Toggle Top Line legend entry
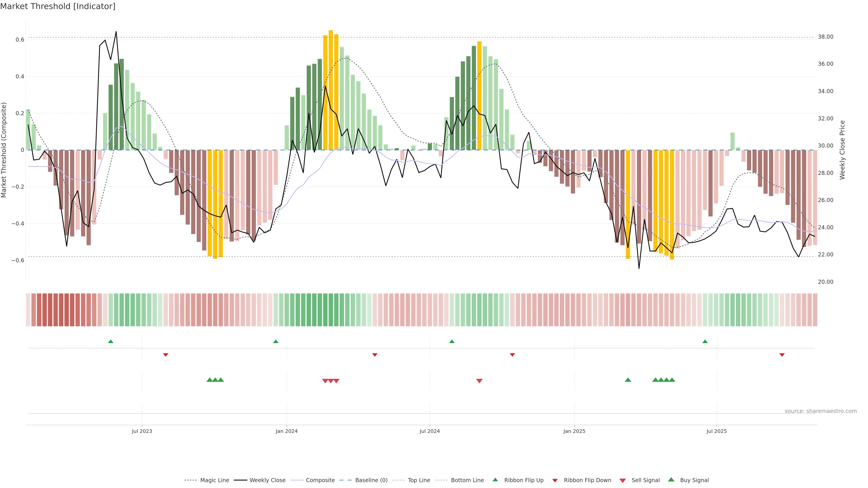This screenshot has width=868, height=488. point(419,480)
